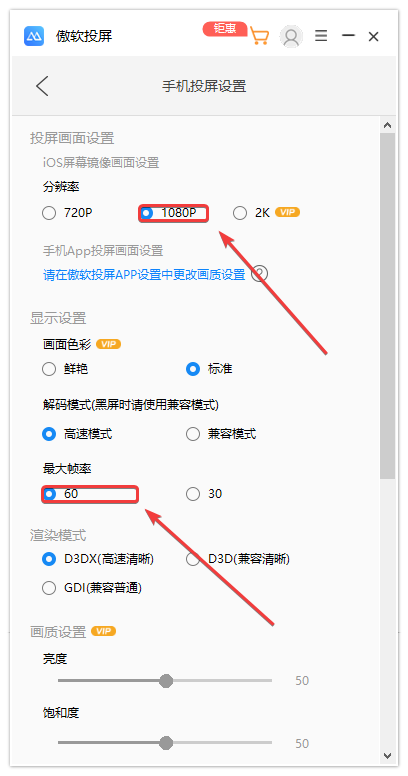Click the VIP badge beside 2K

pyautogui.click(x=288, y=212)
